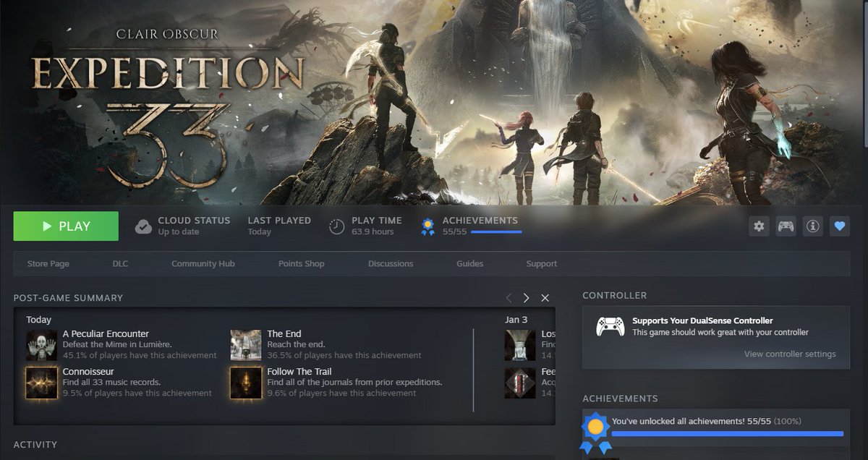Viewport: 868px width, 460px height.
Task: Click the achievements ribbon icon near Play
Action: [x=428, y=226]
